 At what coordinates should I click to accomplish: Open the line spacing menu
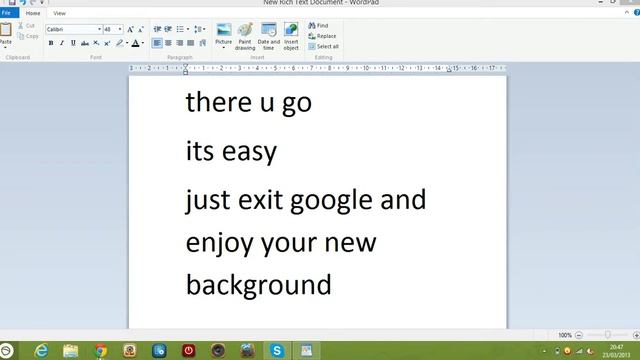pos(199,29)
